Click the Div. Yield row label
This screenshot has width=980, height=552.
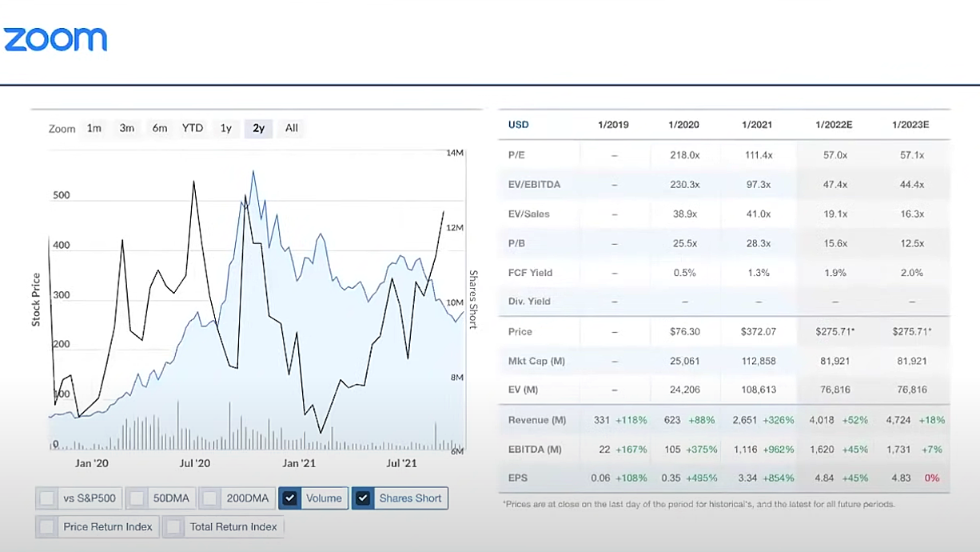tap(529, 302)
